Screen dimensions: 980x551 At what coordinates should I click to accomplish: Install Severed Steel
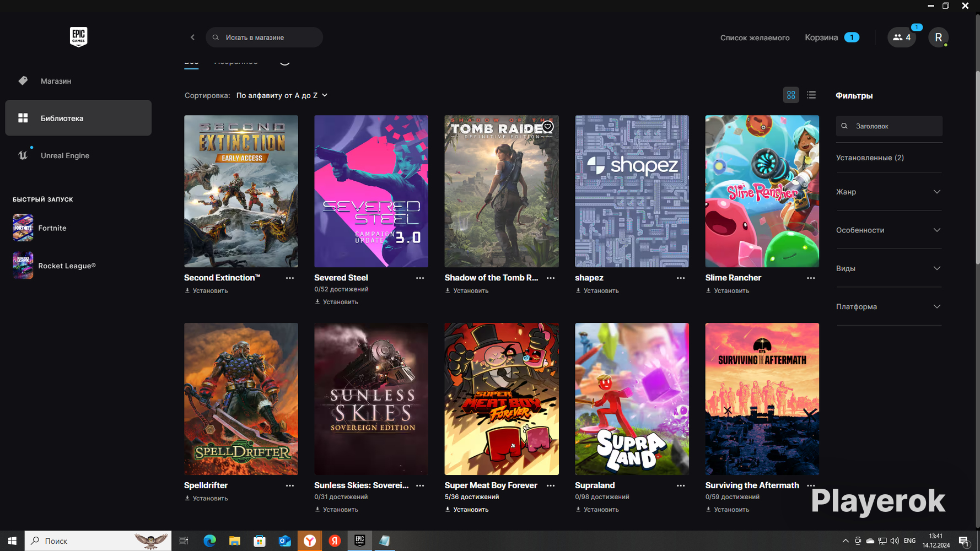pos(336,302)
